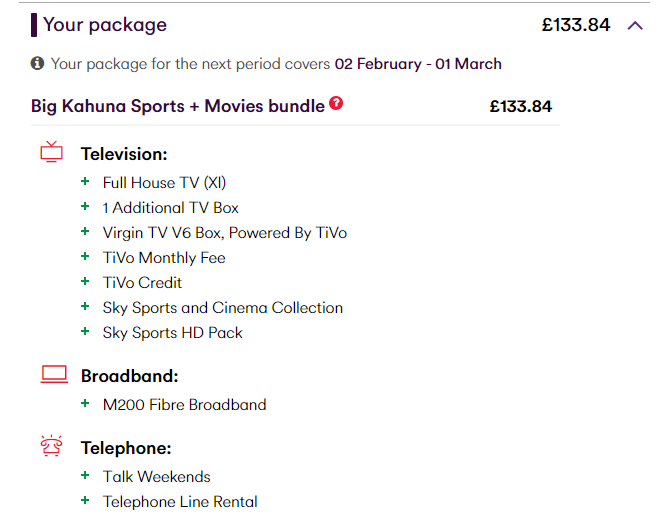Click the Your package heading

pos(105,25)
